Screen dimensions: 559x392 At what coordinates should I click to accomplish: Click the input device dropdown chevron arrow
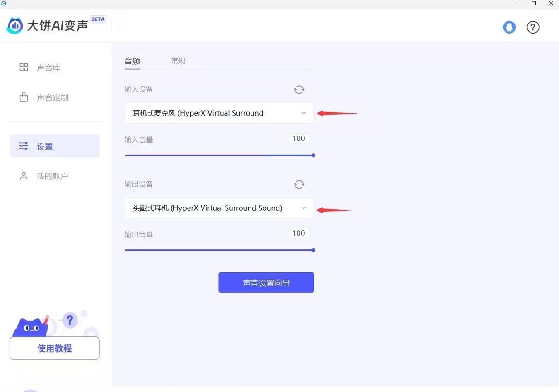coord(304,113)
